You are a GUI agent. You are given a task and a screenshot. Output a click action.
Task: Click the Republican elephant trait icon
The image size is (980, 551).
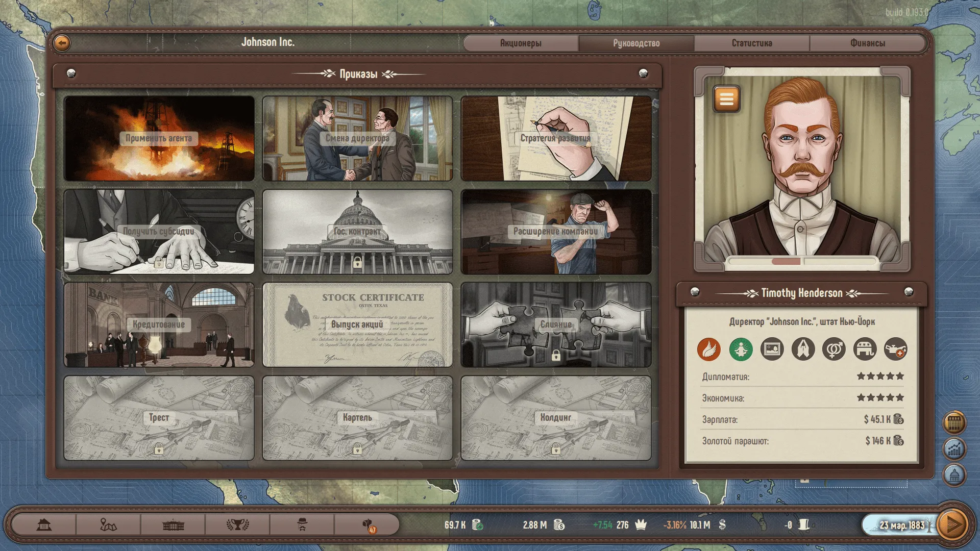[x=865, y=349]
